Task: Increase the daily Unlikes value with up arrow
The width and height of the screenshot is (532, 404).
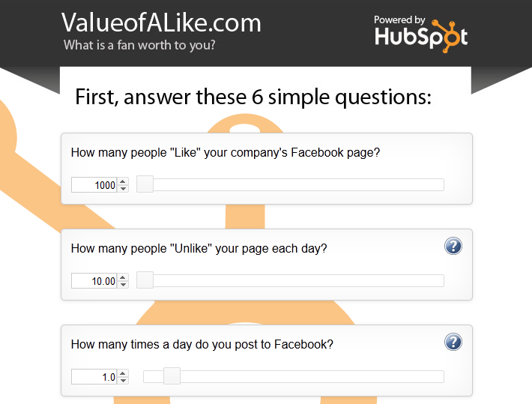Action: pyautogui.click(x=123, y=277)
